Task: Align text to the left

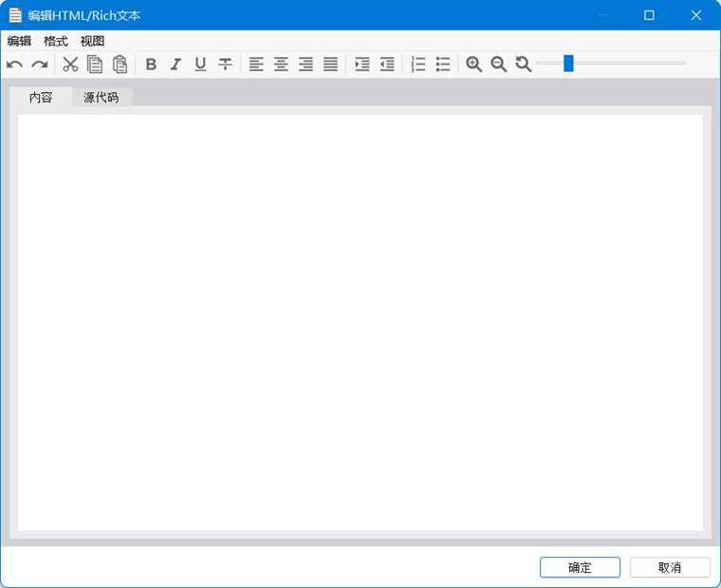Action: pos(256,64)
